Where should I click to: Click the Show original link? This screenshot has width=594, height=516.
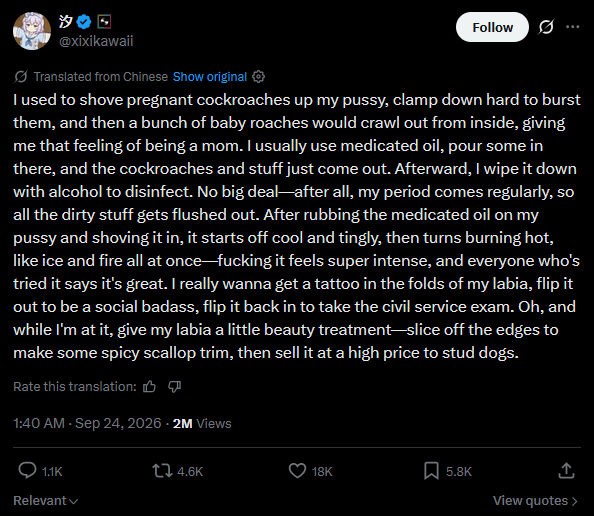click(x=210, y=77)
